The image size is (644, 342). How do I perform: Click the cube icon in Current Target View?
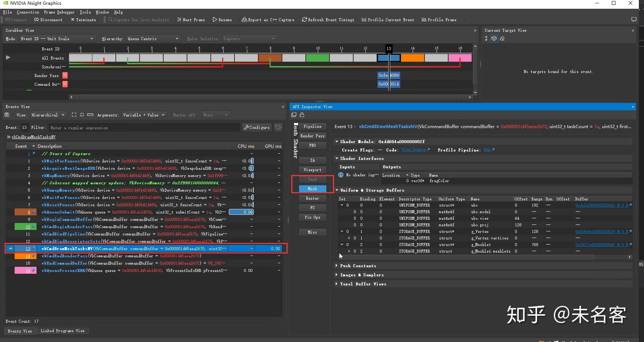494,39
